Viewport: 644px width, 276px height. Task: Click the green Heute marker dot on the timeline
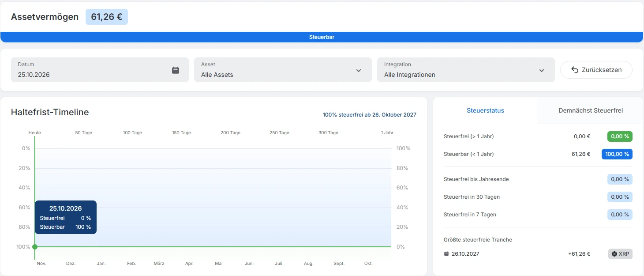tap(35, 247)
